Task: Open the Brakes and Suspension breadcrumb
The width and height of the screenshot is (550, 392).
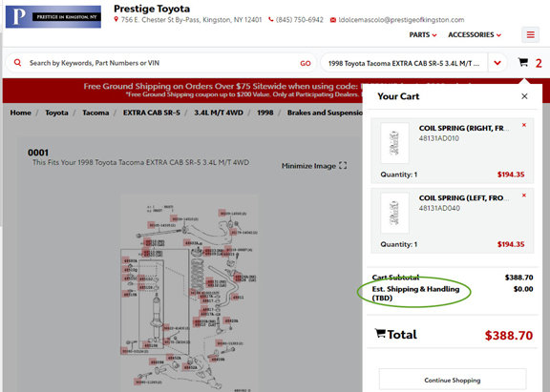Action: 325,113
